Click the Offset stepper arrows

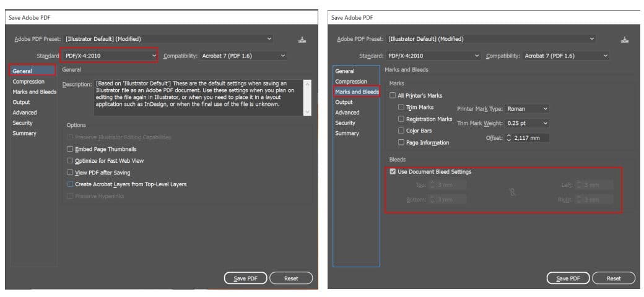[508, 138]
